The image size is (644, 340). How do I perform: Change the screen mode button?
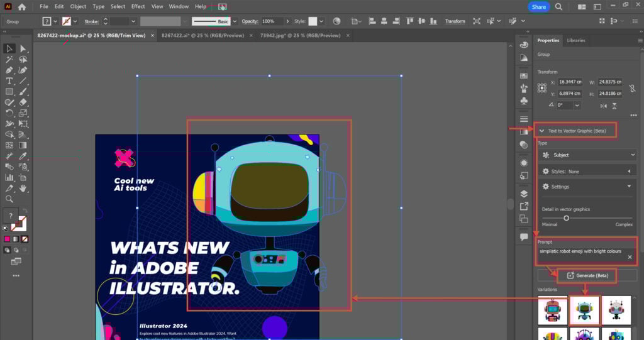16,261
